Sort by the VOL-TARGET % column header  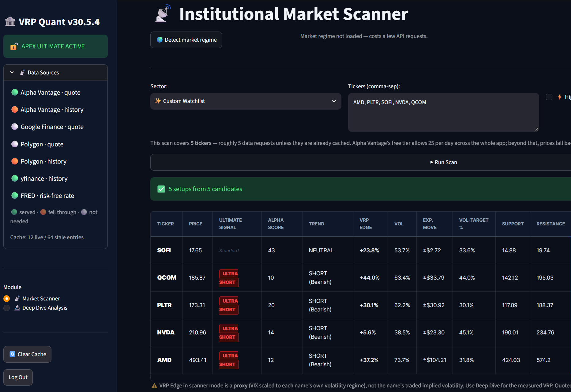[x=474, y=224]
